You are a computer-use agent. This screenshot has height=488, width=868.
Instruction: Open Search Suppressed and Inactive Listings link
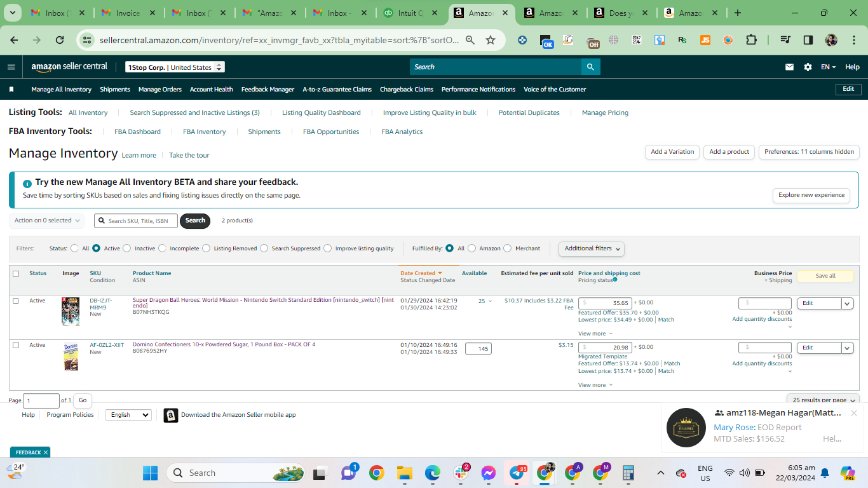(194, 112)
